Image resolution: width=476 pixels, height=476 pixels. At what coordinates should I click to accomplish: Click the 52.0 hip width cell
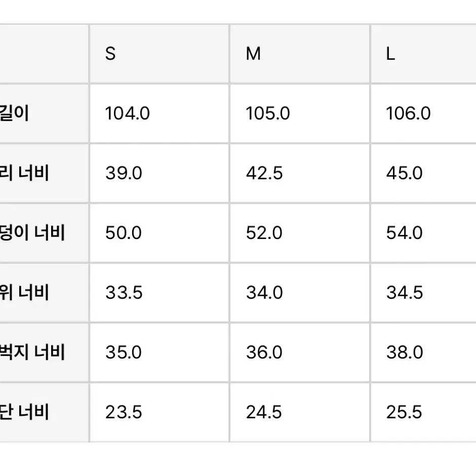pos(300,233)
